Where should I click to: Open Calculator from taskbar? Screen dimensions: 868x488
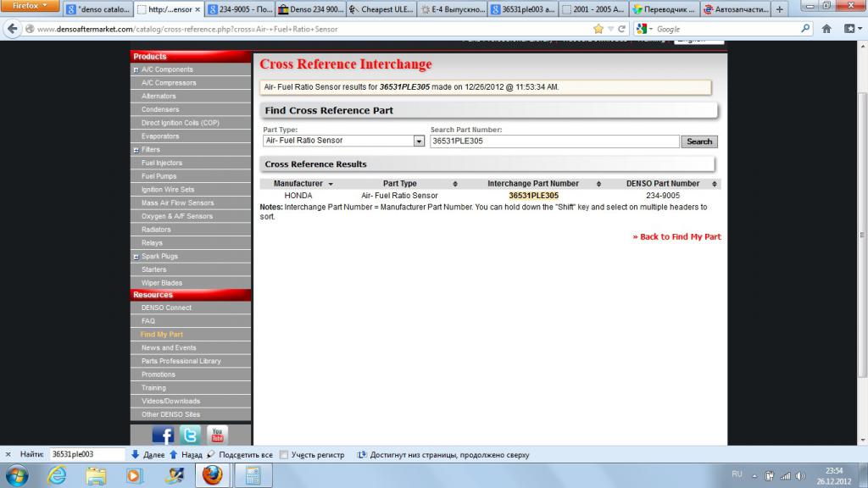(253, 475)
